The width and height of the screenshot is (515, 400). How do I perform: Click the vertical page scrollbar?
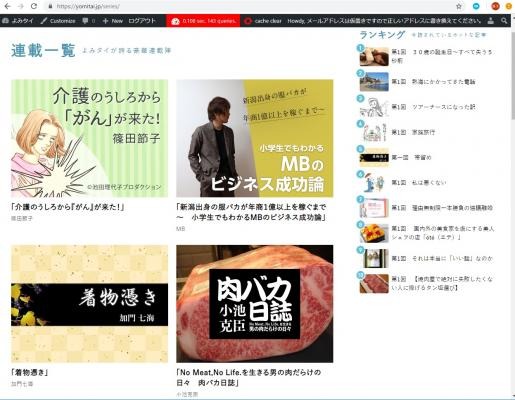513,213
